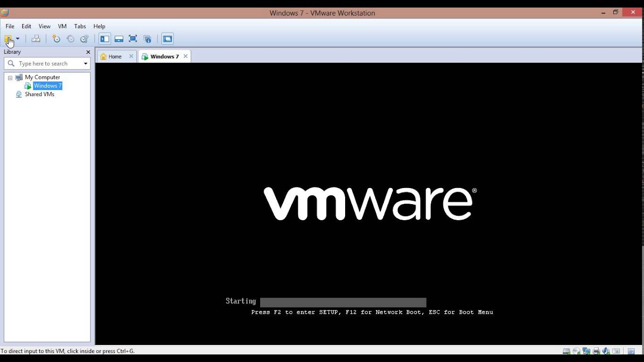Screen dimensions: 644x362
Task: Revert the VM to its snapshot
Action: pyautogui.click(x=70, y=39)
